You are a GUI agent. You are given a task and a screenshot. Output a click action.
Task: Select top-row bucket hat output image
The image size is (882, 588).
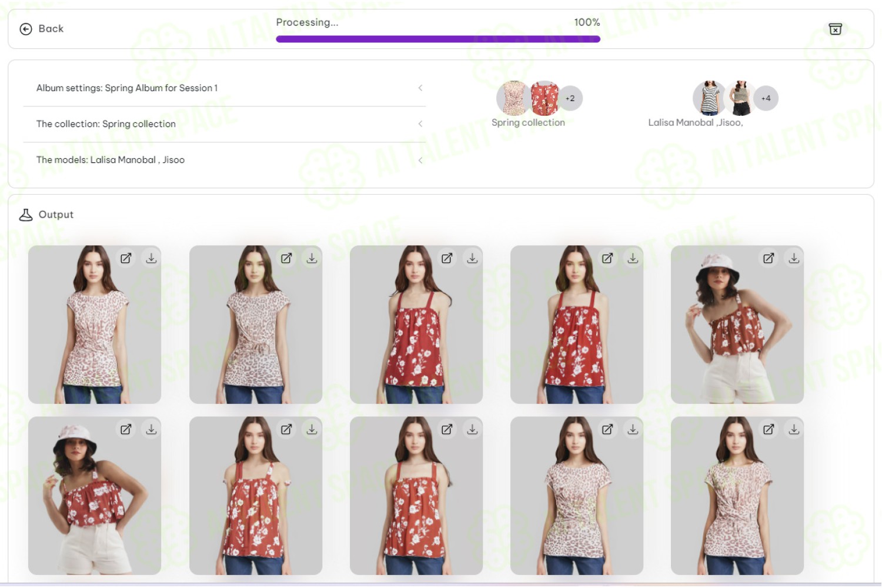737,325
